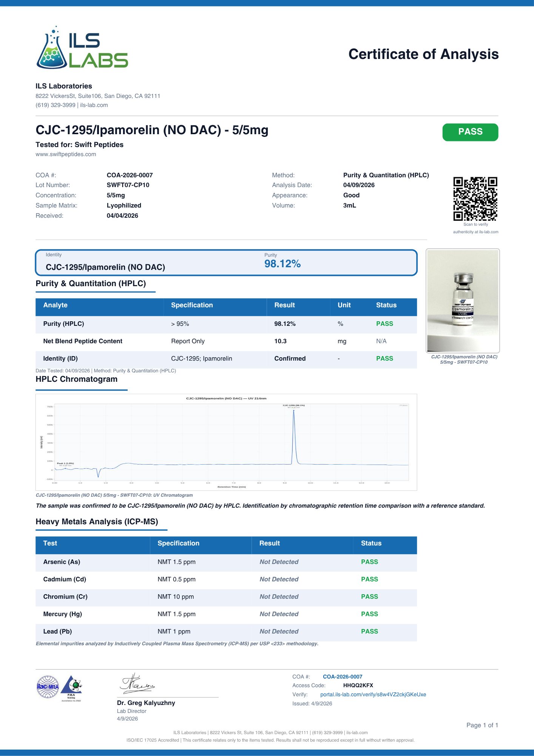Click the COA-2026-0007 link in footer
This screenshot has height=756, width=534.
[342, 677]
